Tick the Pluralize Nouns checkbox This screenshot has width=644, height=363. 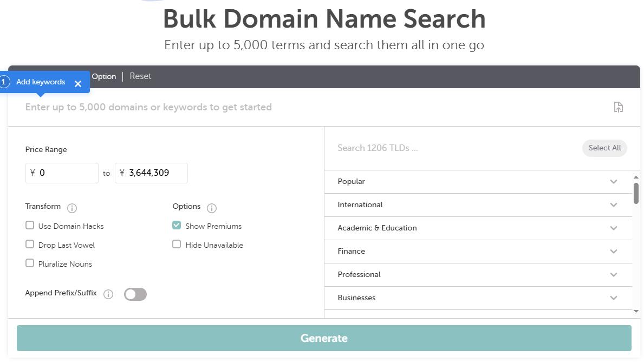30,263
